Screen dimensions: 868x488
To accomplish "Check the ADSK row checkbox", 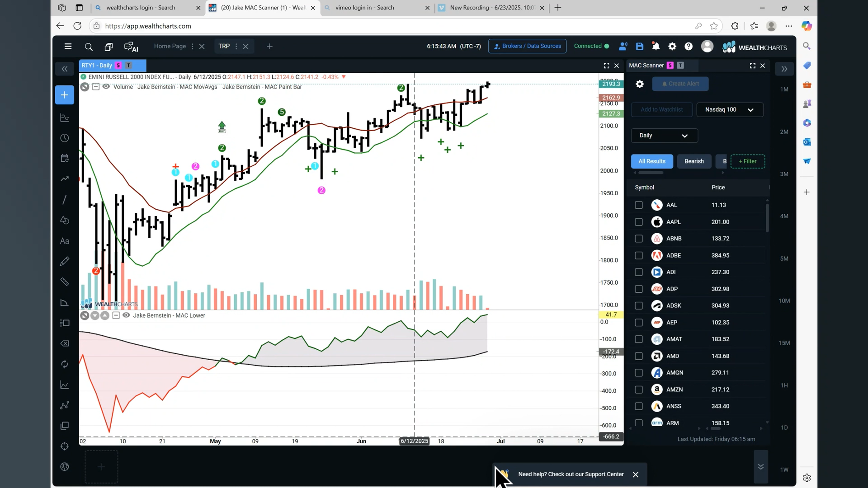I will 638,306.
